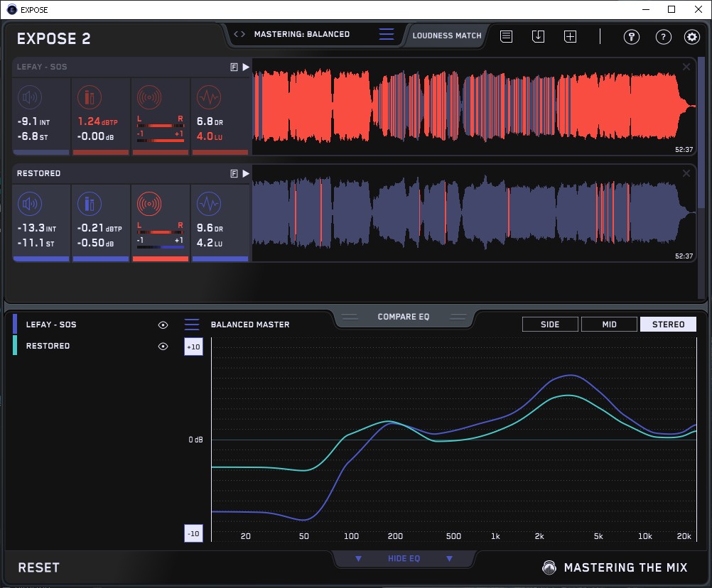Click stereo phase icon for RESTORED
This screenshot has width=712, height=588.
tap(149, 204)
